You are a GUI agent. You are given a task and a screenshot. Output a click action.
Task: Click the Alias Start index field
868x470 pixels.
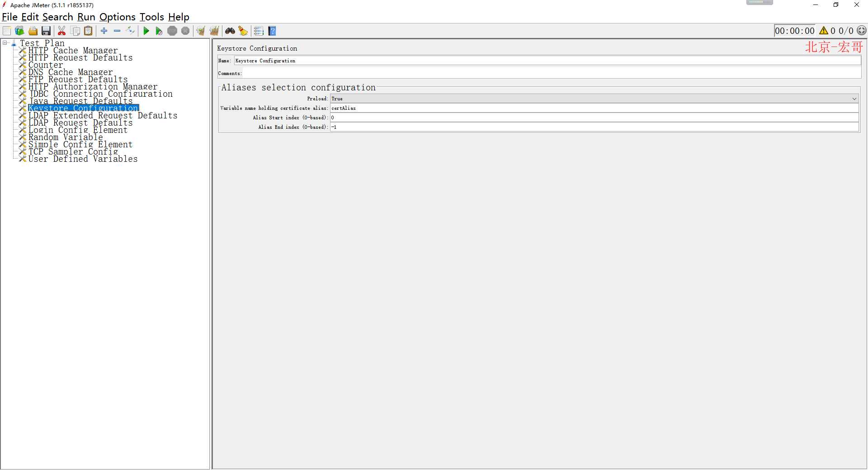(594, 117)
